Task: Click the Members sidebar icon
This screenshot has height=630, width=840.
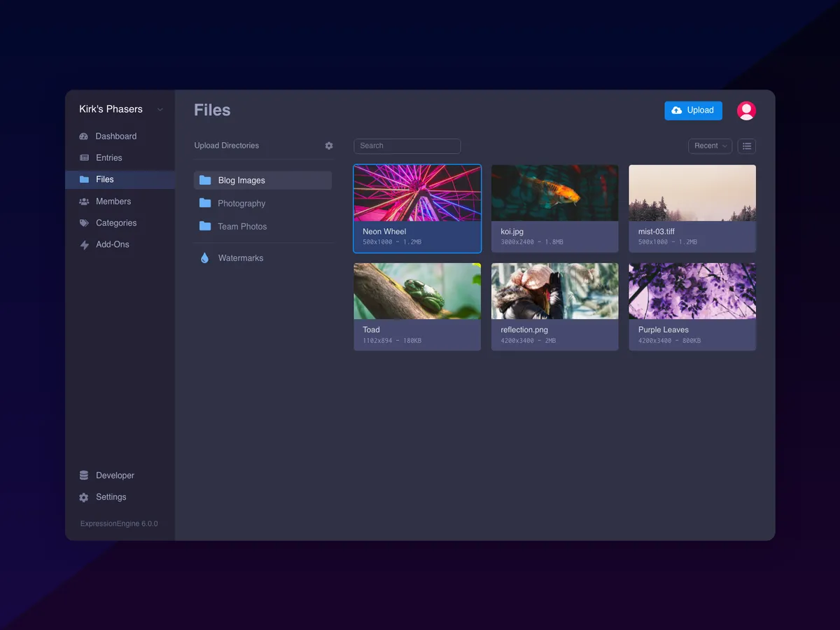Action: tap(84, 201)
